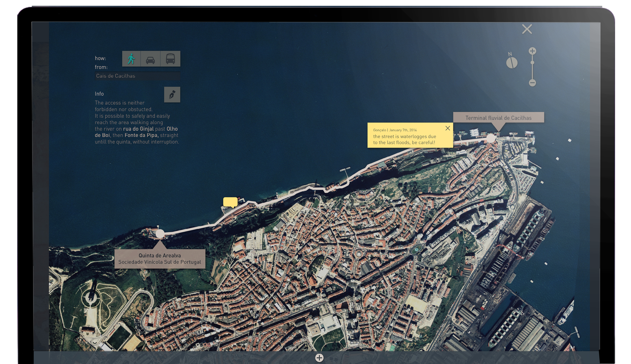
Task: Click the 'Info' heading
Action: [x=99, y=94]
